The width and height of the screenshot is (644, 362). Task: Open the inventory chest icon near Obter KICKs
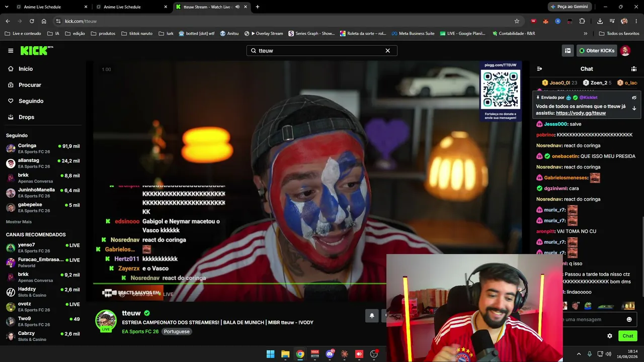click(568, 51)
